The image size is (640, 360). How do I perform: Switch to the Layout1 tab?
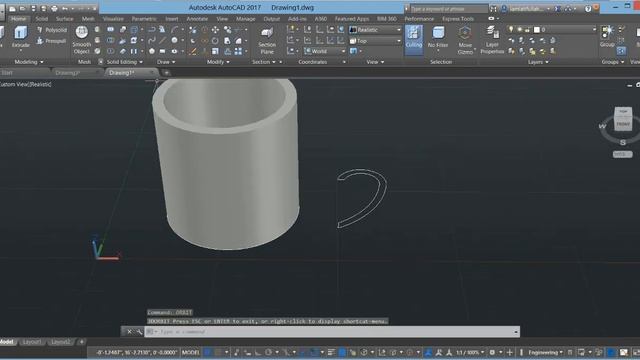point(32,342)
